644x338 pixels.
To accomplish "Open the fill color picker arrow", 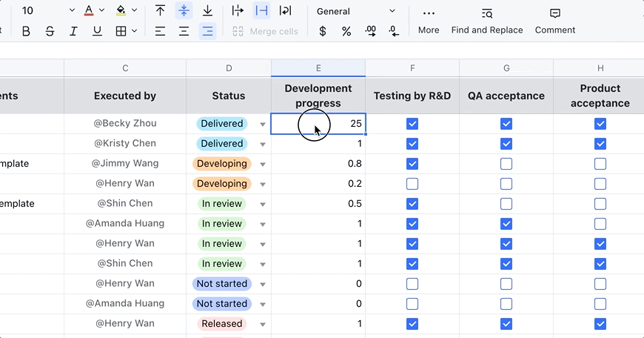I will 134,11.
